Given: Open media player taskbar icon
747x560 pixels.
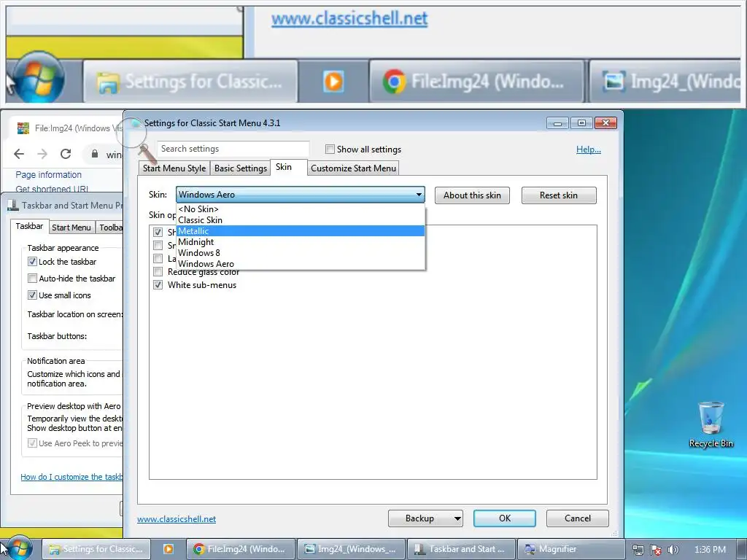Looking at the screenshot, I should [x=169, y=549].
